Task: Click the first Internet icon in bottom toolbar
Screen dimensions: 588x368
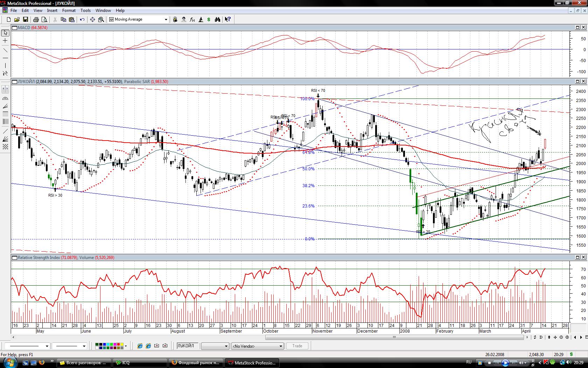Action: point(140,346)
